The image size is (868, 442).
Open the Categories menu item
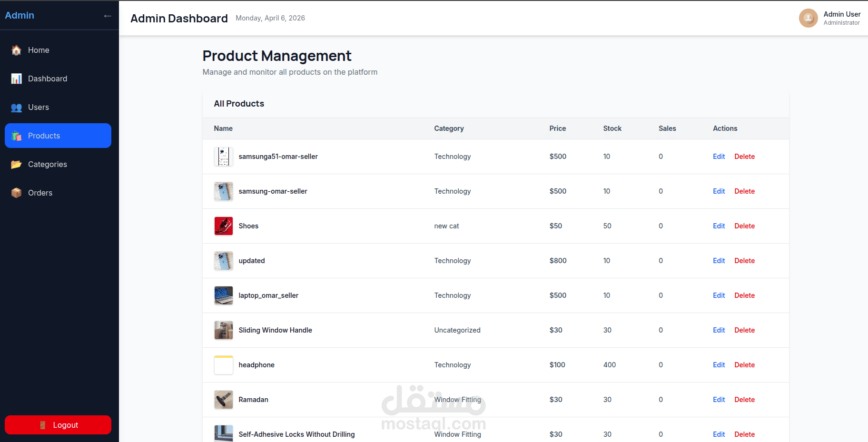(58, 164)
